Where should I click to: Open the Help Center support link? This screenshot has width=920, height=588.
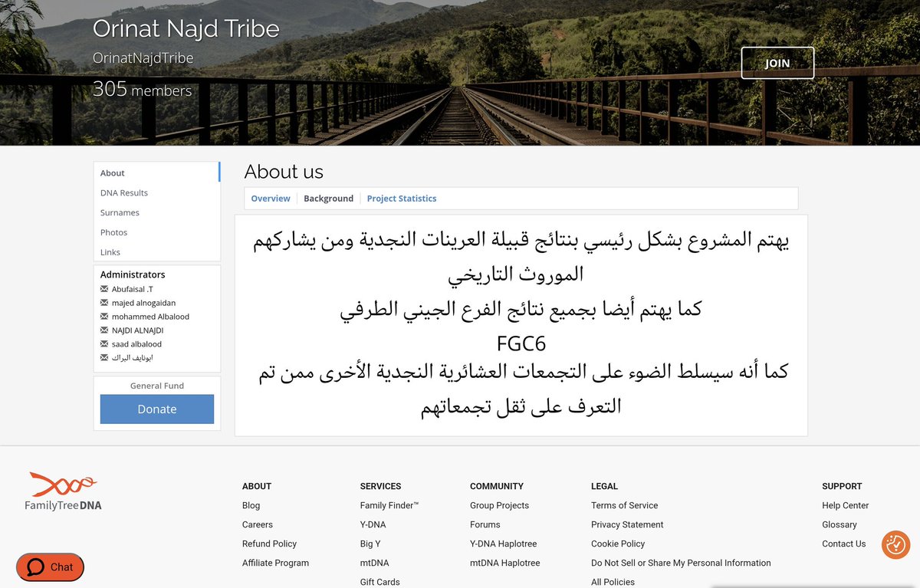click(x=846, y=506)
